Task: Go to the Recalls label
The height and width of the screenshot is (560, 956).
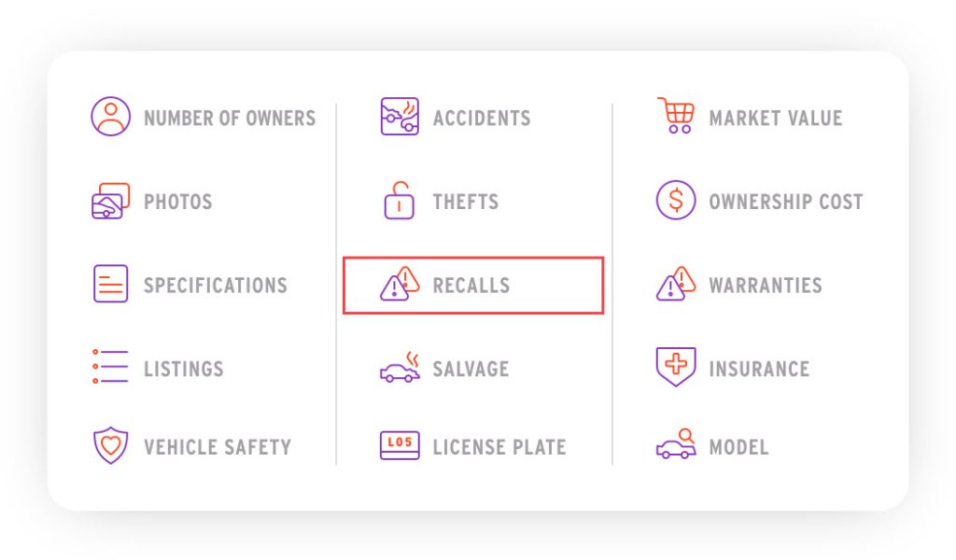Action: point(471,286)
